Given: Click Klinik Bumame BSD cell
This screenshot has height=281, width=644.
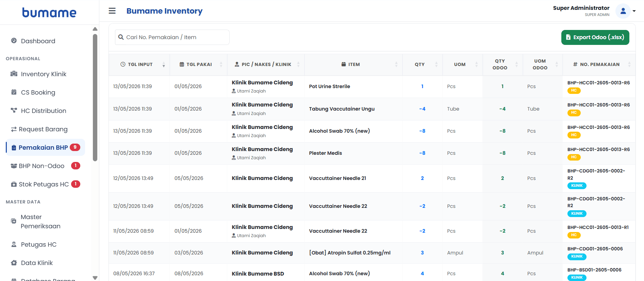Looking at the screenshot, I should click(258, 274).
